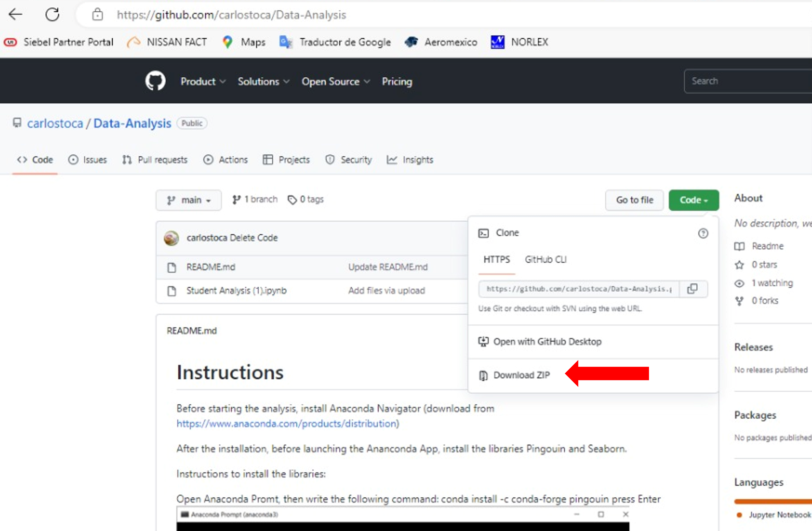812x531 pixels.
Task: Open the Clone help question mark icon
Action: click(703, 233)
